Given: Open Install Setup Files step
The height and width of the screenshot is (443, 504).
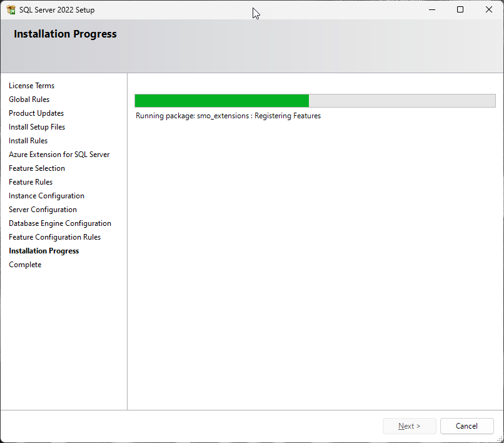Looking at the screenshot, I should tap(37, 127).
